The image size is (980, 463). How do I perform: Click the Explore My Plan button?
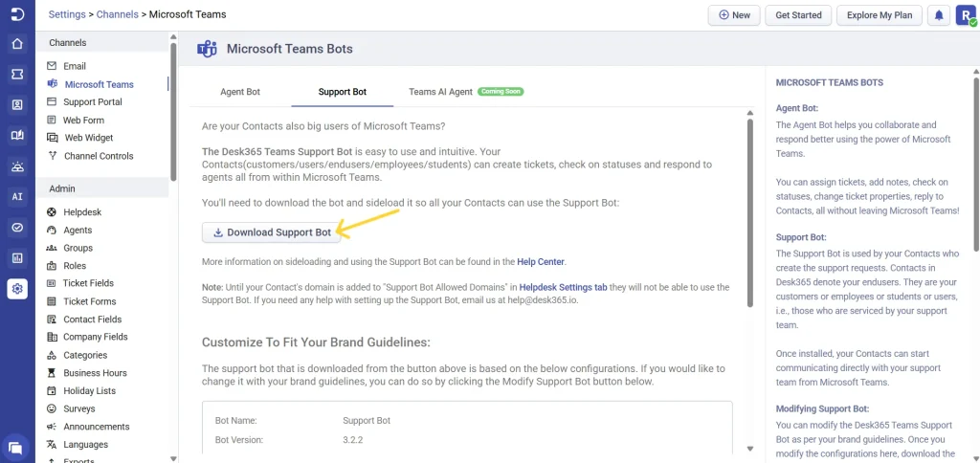click(880, 15)
